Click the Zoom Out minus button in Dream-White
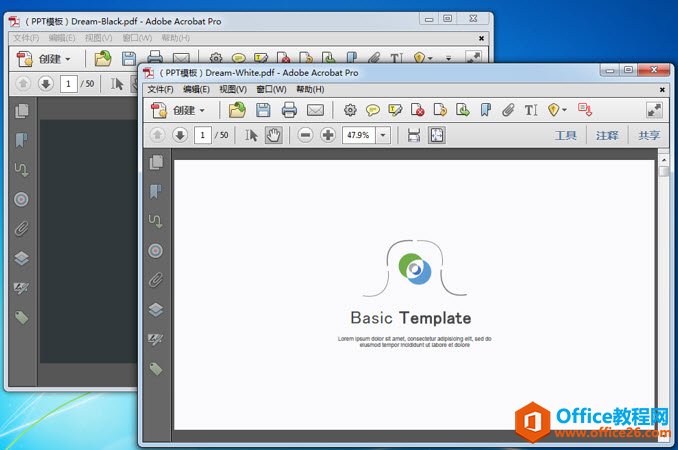The image size is (678, 450). point(305,135)
